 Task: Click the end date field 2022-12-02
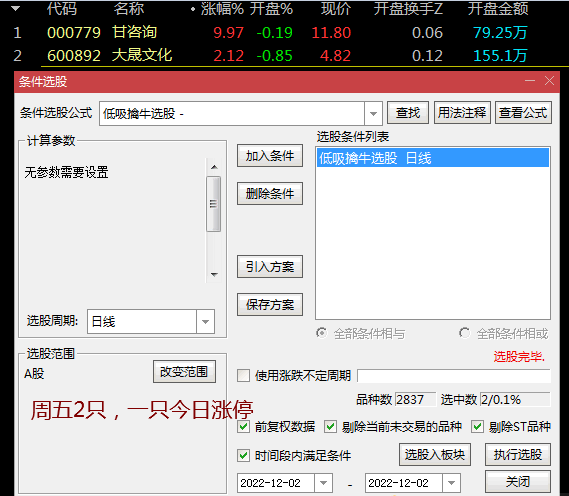click(404, 483)
